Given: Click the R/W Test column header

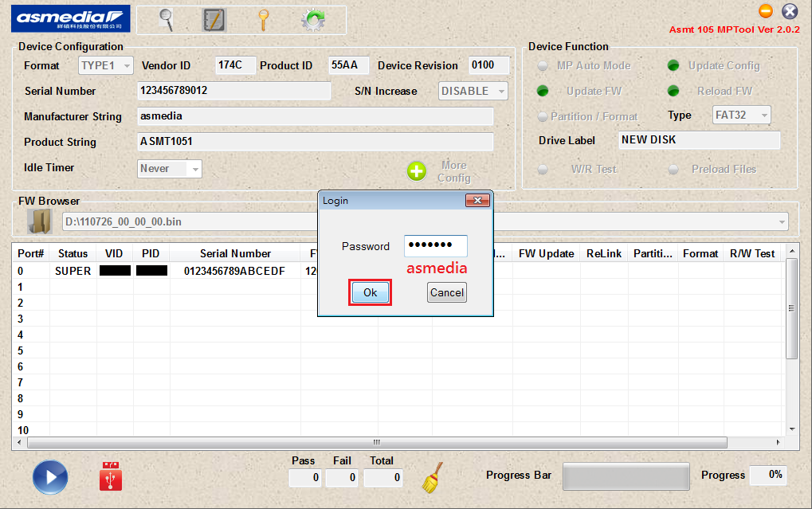Looking at the screenshot, I should tap(752, 254).
